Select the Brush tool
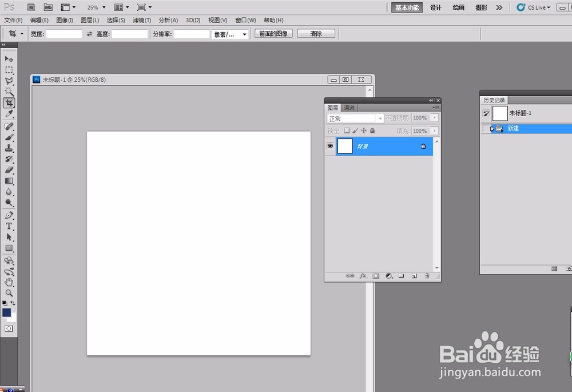572x392 pixels. click(x=9, y=137)
